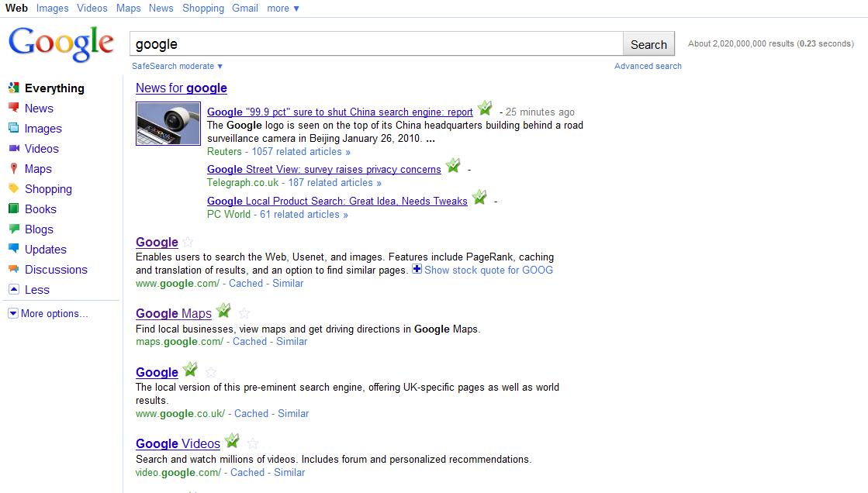
Task: Click the Images icon in the sidebar
Action: point(14,128)
